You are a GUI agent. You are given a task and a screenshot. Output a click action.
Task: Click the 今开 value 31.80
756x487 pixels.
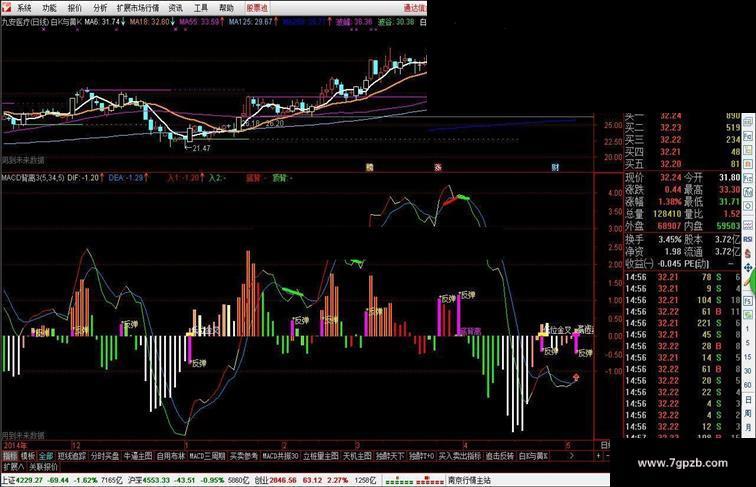tap(729, 178)
